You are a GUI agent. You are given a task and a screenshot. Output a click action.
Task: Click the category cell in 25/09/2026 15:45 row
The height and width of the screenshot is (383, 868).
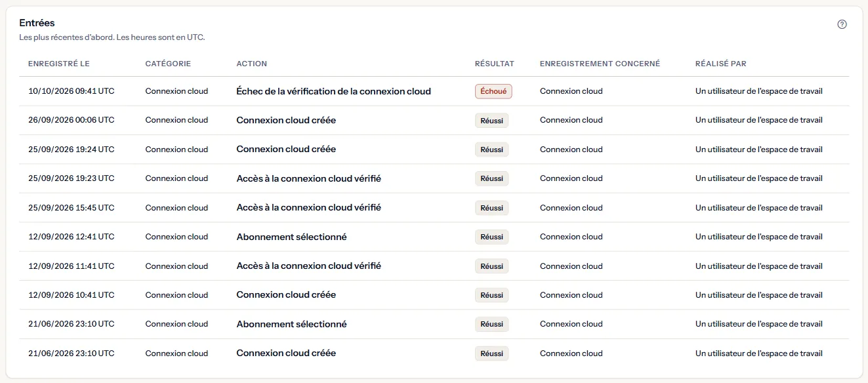click(176, 208)
